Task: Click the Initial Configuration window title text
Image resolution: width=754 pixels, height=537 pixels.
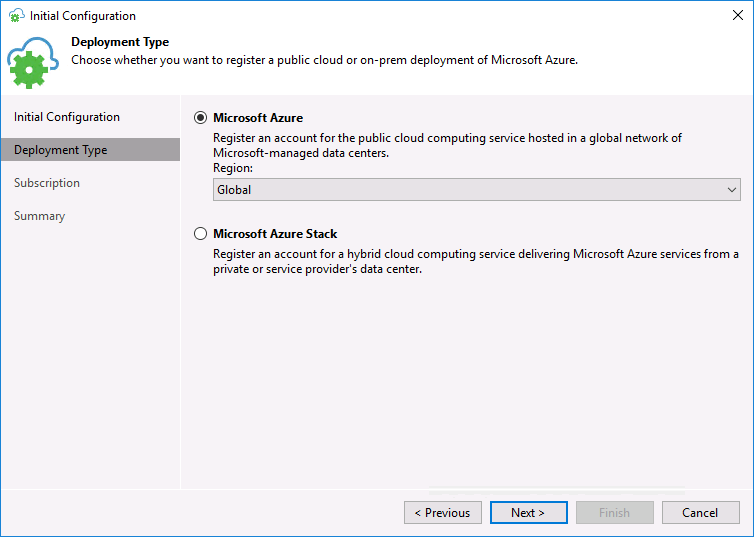Action: [x=83, y=16]
